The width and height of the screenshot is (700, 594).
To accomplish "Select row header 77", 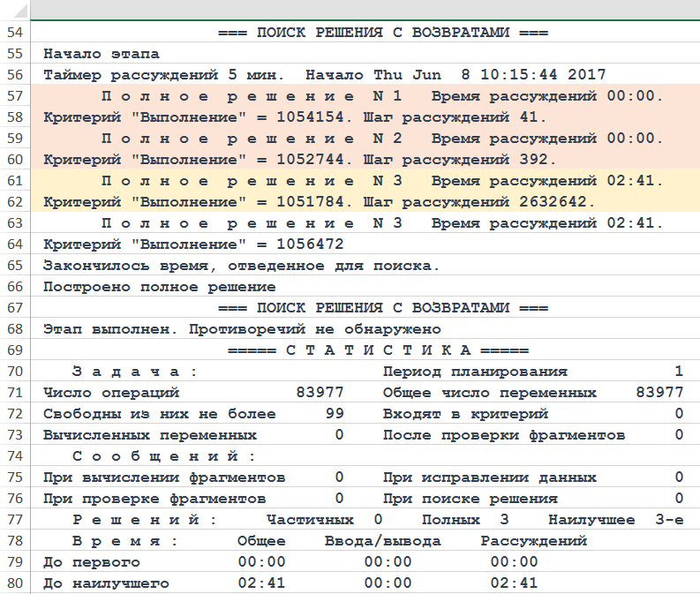I will coord(14,520).
